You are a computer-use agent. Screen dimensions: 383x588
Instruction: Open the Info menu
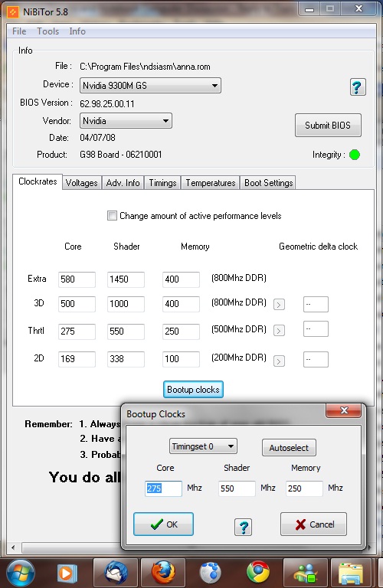(x=77, y=31)
